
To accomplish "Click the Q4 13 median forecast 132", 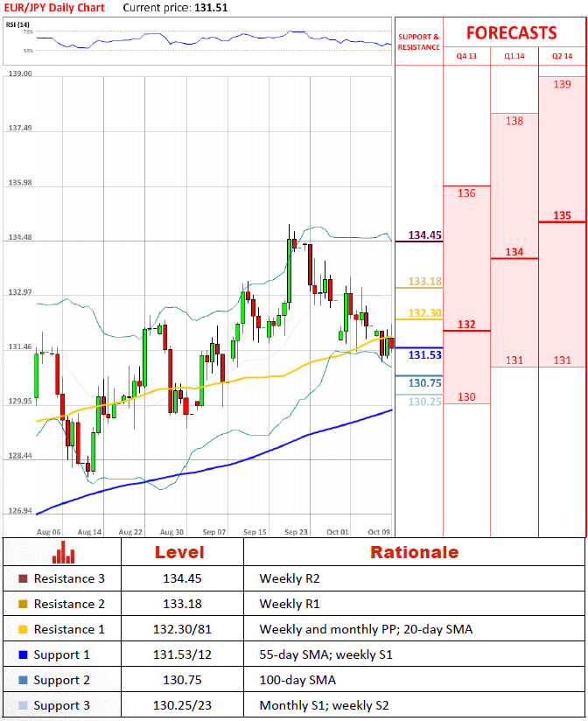I will [x=466, y=324].
